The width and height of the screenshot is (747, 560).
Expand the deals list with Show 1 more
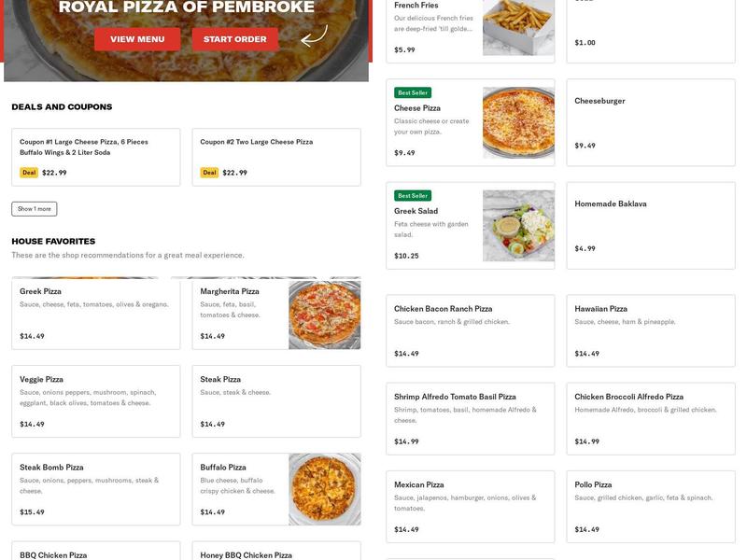tap(34, 208)
